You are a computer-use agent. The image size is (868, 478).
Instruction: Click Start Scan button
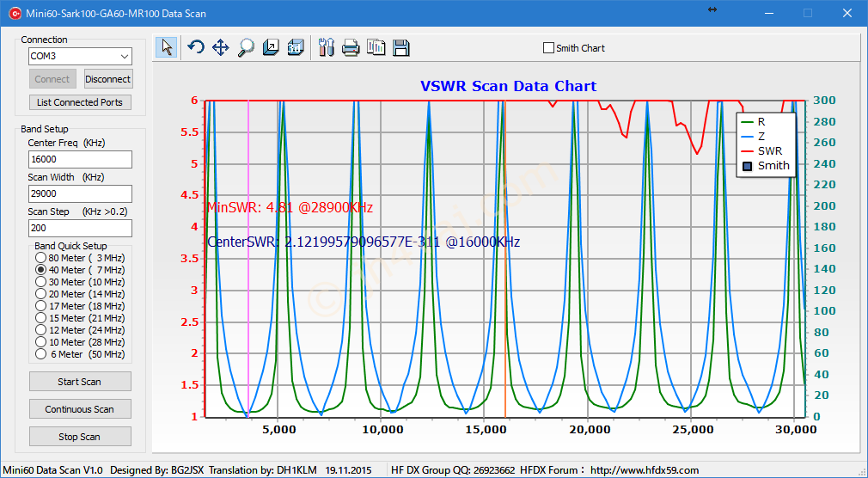(x=80, y=382)
